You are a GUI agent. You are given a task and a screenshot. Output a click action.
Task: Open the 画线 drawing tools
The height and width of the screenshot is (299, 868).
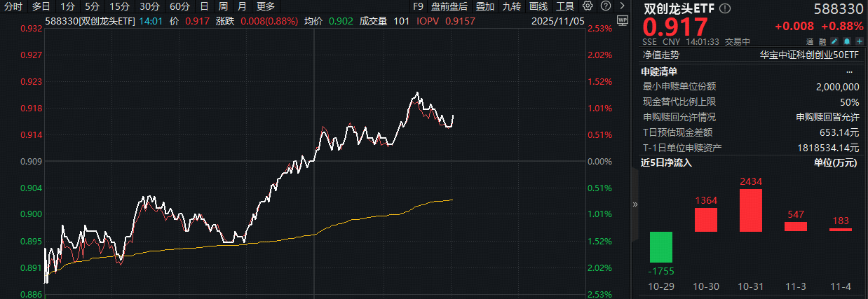click(538, 6)
